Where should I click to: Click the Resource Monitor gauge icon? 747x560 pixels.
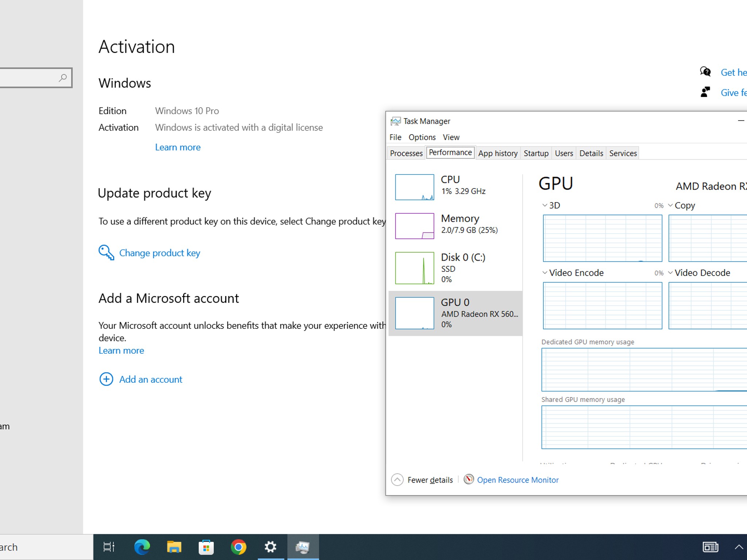tap(469, 479)
